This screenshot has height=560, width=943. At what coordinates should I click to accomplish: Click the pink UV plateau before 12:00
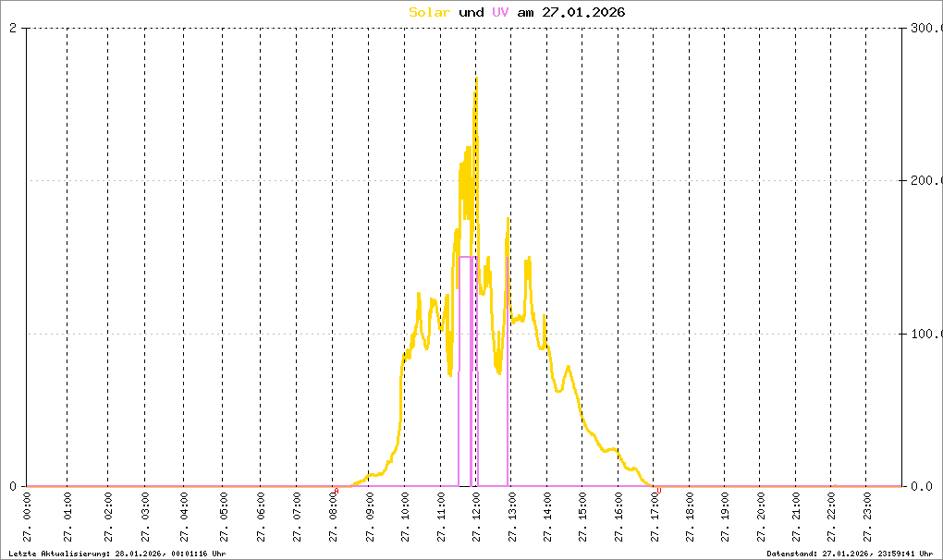466,257
